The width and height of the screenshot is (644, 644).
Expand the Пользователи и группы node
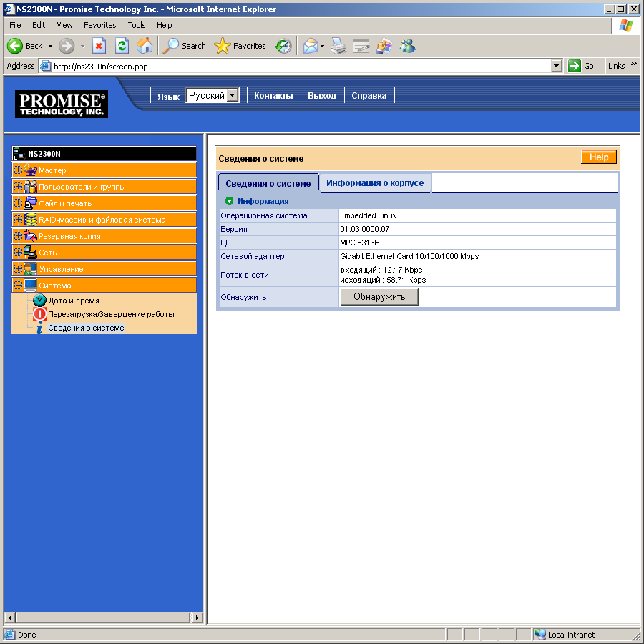pos(18,187)
